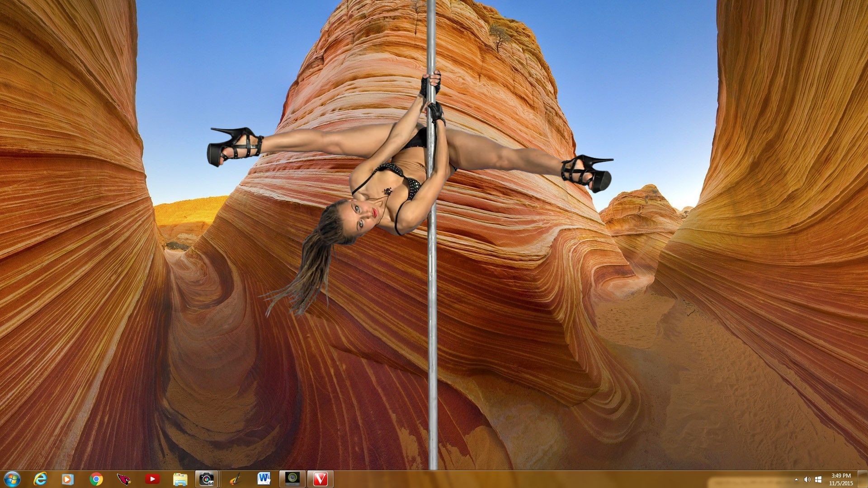The image size is (868, 488).
Task: Launch the paintbrush drawing application
Action: tap(236, 479)
